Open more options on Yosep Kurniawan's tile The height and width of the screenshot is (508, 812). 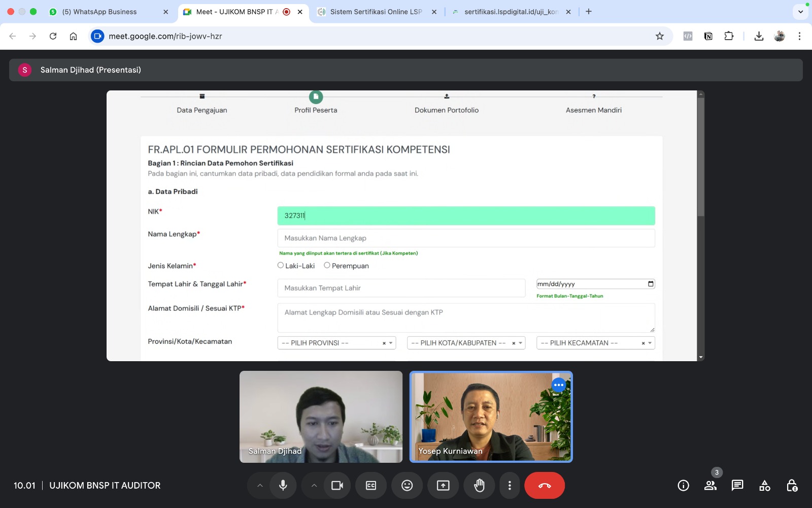(558, 385)
